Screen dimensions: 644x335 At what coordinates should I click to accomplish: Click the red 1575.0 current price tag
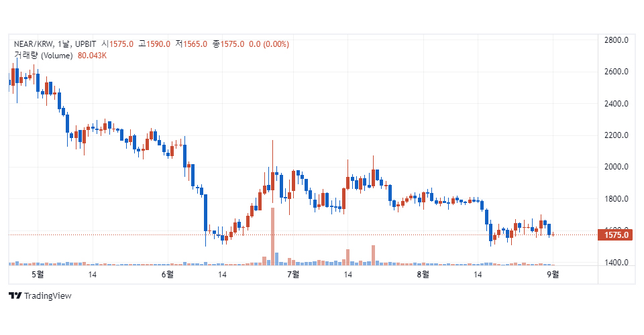(x=616, y=234)
